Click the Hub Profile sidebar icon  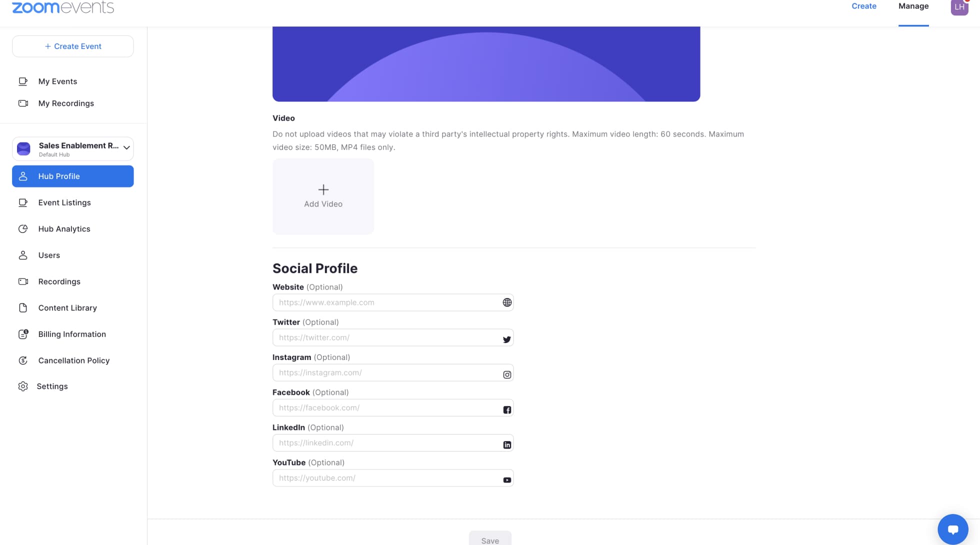tap(23, 176)
